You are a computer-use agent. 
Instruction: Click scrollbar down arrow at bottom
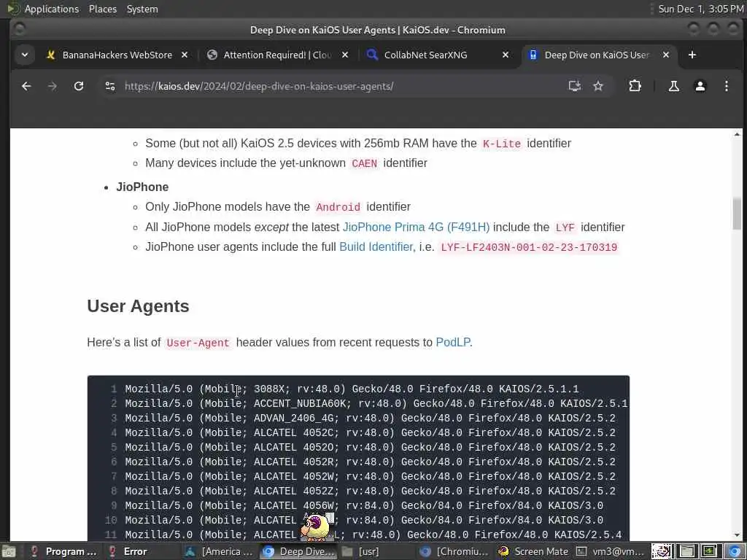click(737, 535)
